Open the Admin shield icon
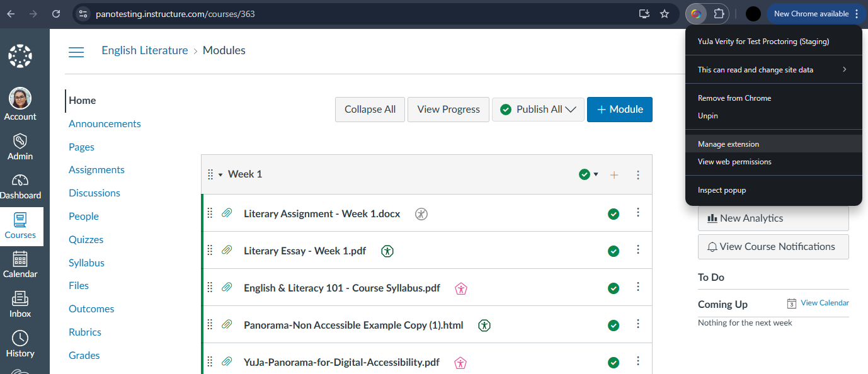The width and height of the screenshot is (868, 374). coord(20,140)
